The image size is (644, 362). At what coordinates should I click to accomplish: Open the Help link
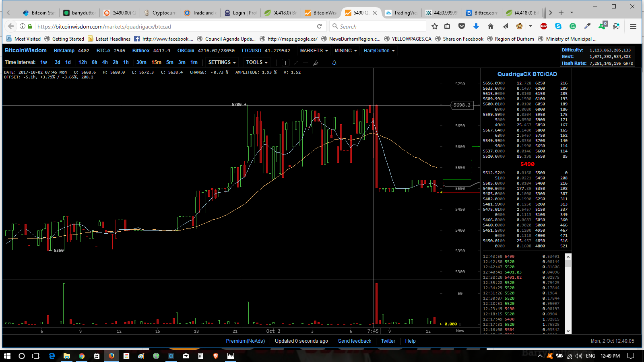pos(410,341)
